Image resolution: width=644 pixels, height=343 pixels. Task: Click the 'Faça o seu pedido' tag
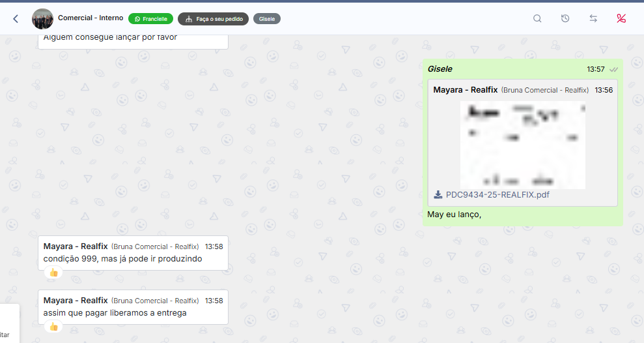[x=213, y=19]
